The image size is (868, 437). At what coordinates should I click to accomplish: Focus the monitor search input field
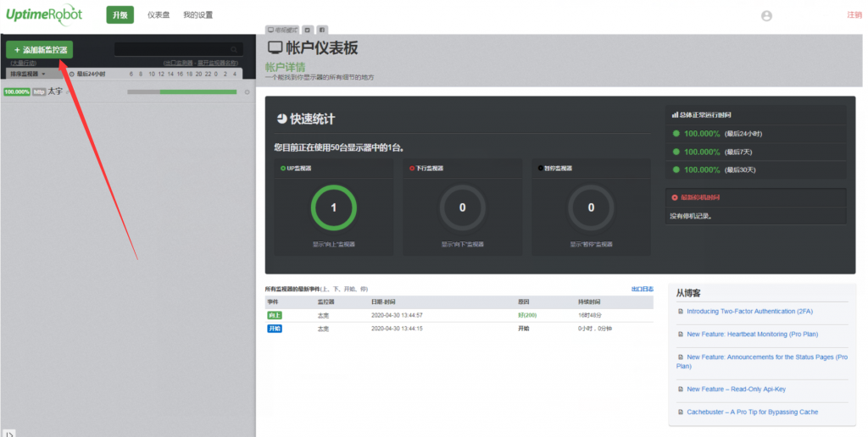[x=178, y=49]
